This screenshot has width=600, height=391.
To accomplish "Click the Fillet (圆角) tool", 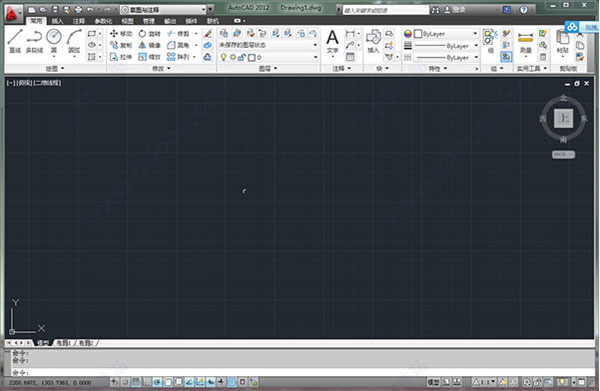I will click(x=178, y=45).
